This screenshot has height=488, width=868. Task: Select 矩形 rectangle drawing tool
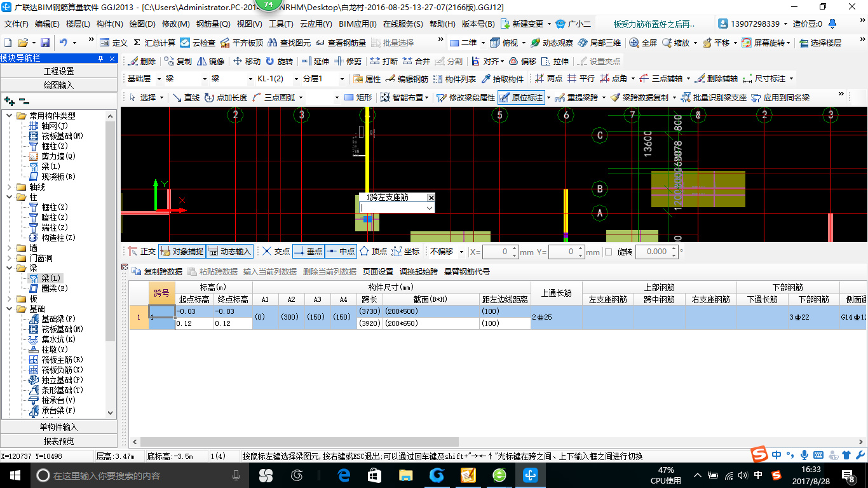point(358,98)
